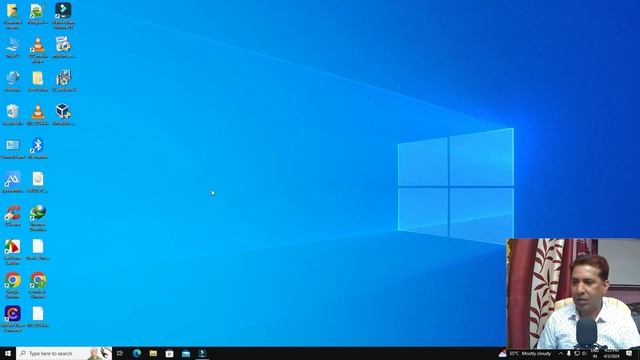Select the VLC cone media file beside Recycle Bin
The height and width of the screenshot is (360, 640).
click(38, 114)
